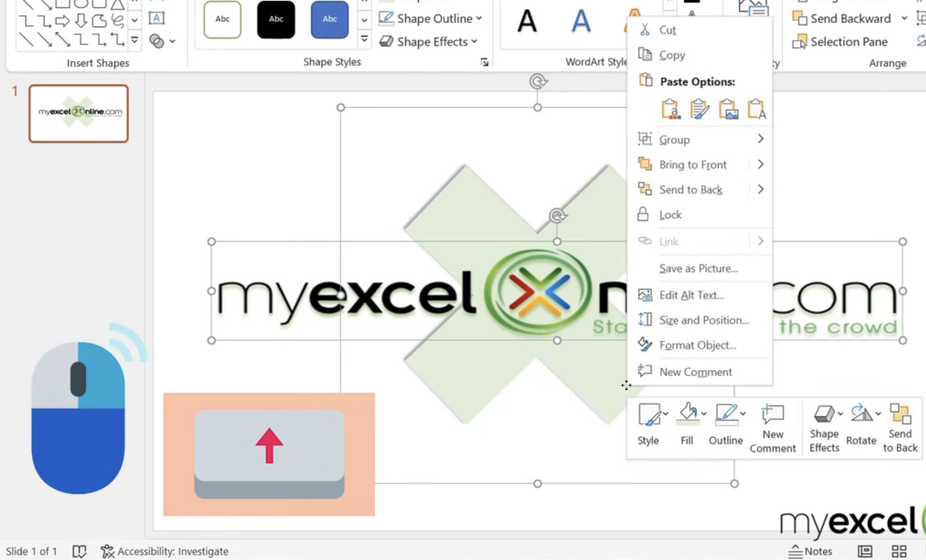Viewport: 926px width, 560px height.
Task: Choose Save as Picture...
Action: tap(699, 268)
